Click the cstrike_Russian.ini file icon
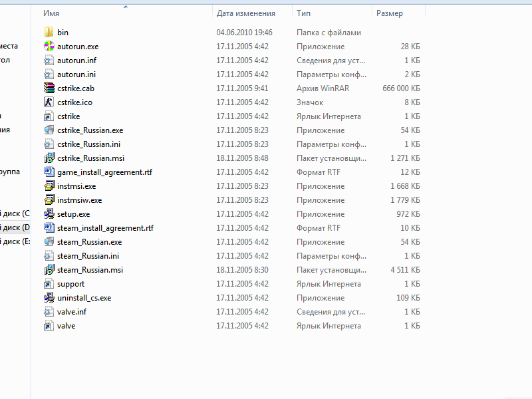532x399 pixels. [x=49, y=144]
